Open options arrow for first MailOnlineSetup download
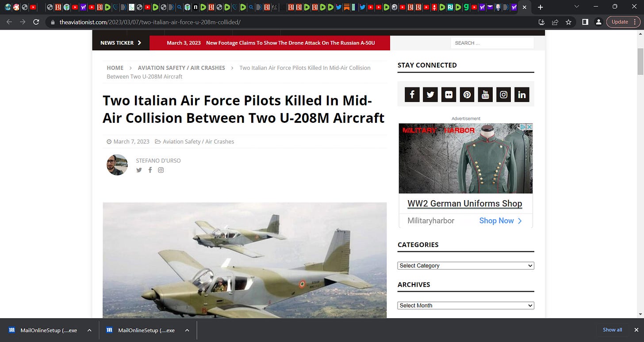The width and height of the screenshot is (644, 342). pos(89,330)
